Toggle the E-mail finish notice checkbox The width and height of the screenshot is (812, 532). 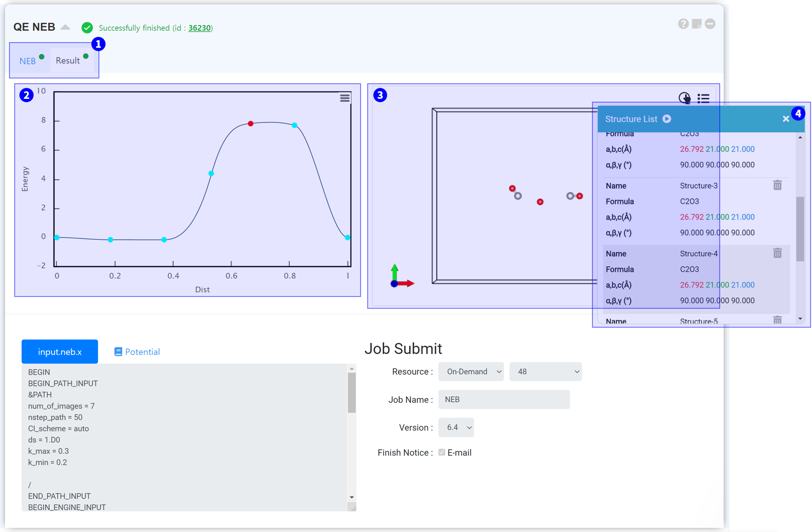[441, 453]
